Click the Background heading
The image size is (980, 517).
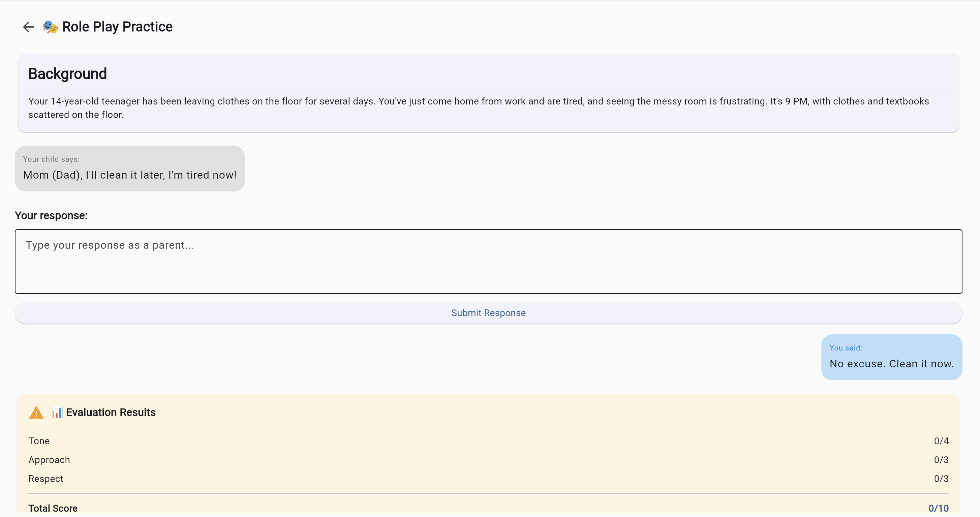coord(67,74)
